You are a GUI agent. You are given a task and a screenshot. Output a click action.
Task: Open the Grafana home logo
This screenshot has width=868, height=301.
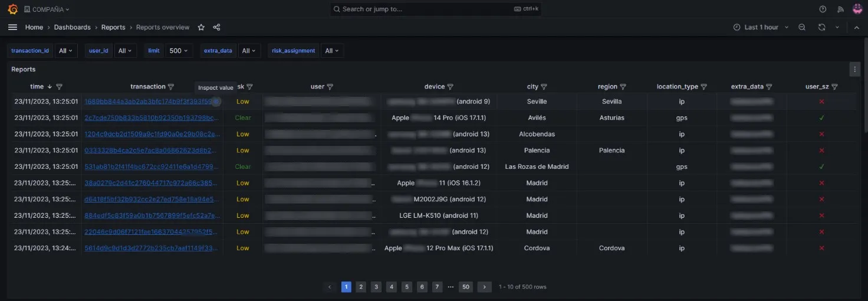pos(12,9)
